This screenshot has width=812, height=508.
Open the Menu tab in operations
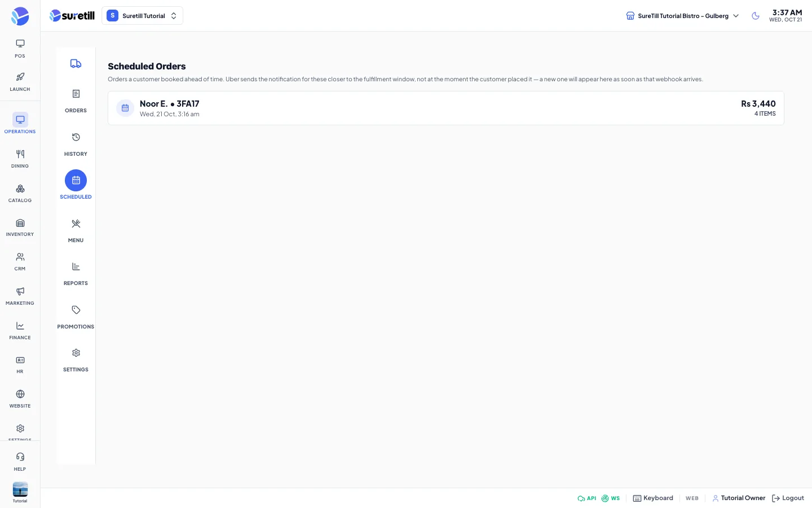tap(76, 230)
